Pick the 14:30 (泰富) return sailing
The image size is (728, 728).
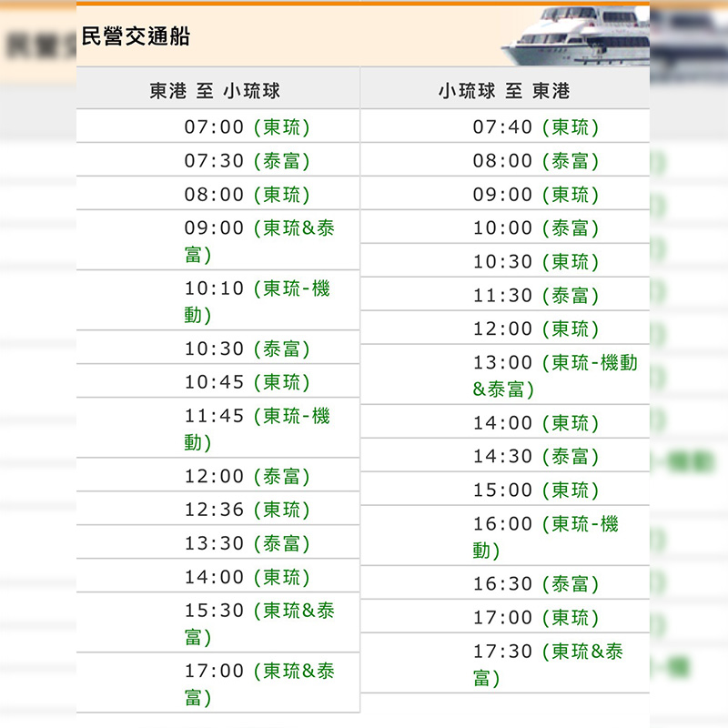point(535,457)
